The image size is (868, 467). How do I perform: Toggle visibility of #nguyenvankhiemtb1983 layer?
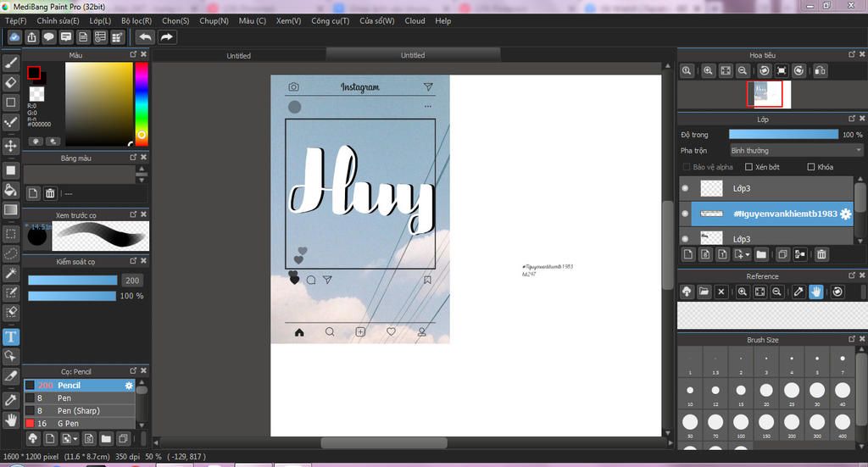tap(685, 214)
